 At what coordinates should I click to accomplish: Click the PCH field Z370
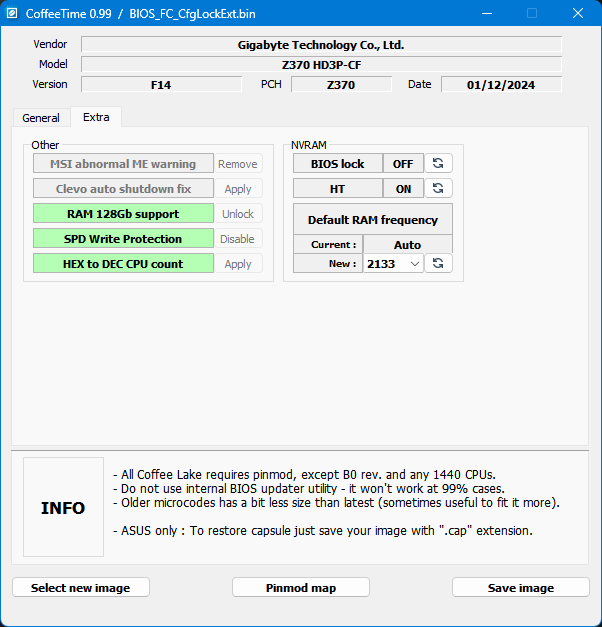coord(341,85)
